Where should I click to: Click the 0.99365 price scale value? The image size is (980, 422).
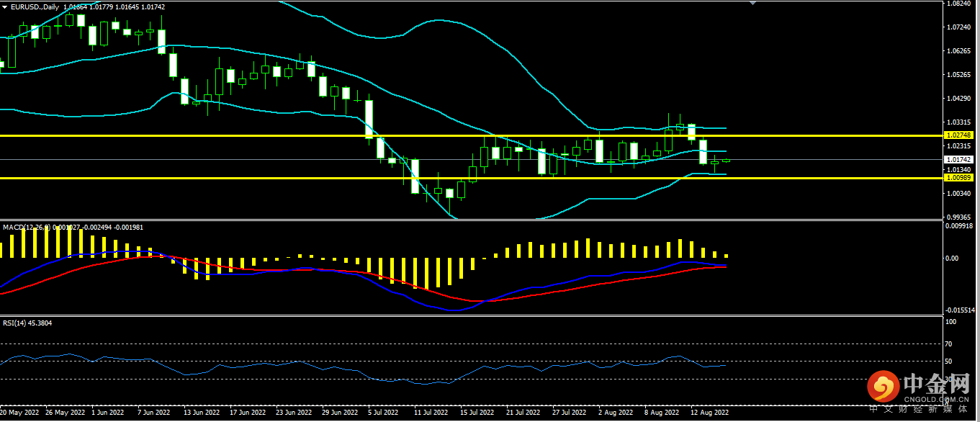click(x=960, y=216)
